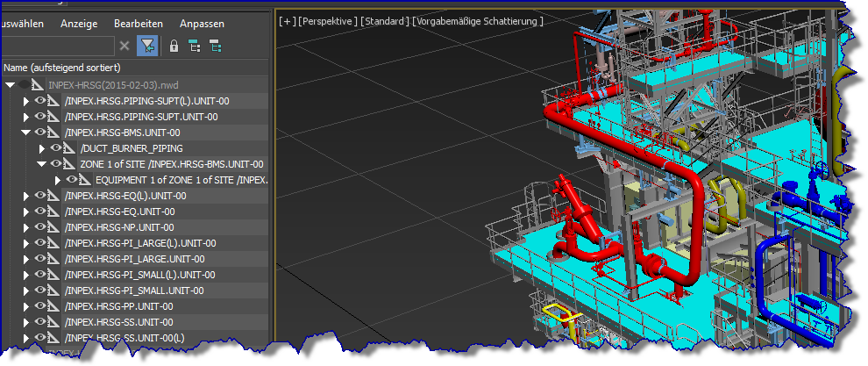Click type icon of /DUCT_BURNER_PIPING row
Image resolution: width=868 pixels, height=366 pixels.
pos(68,148)
